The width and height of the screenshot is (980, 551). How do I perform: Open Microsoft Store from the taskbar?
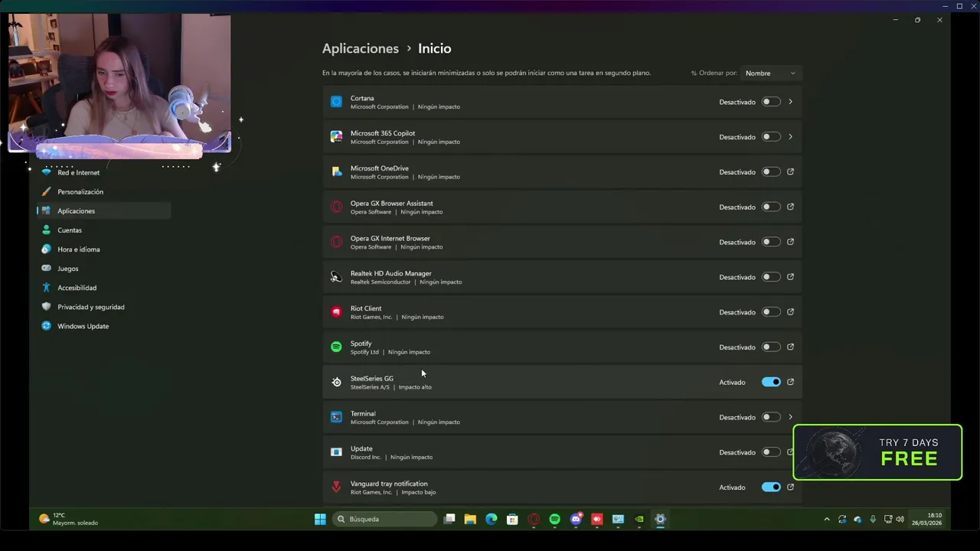coord(512,519)
